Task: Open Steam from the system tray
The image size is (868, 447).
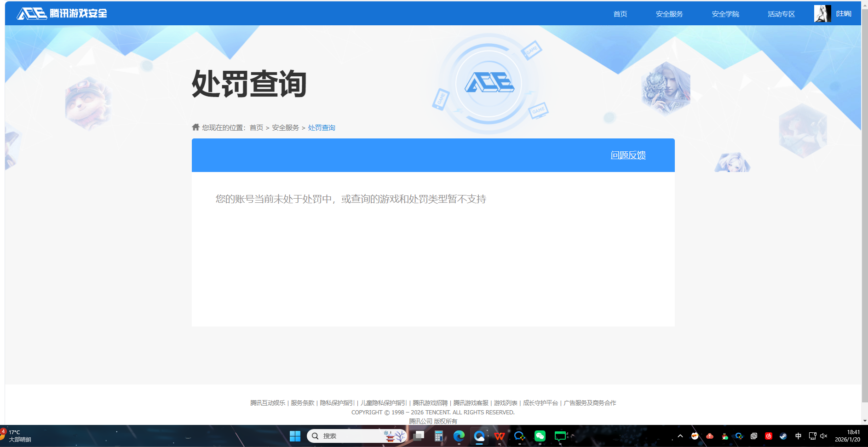Action: pos(783,436)
